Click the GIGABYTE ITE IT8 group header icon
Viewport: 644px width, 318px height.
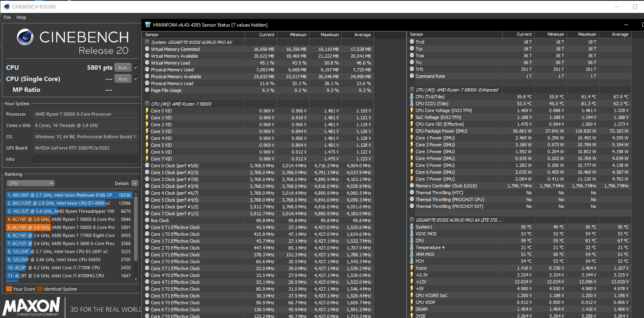(x=412, y=220)
